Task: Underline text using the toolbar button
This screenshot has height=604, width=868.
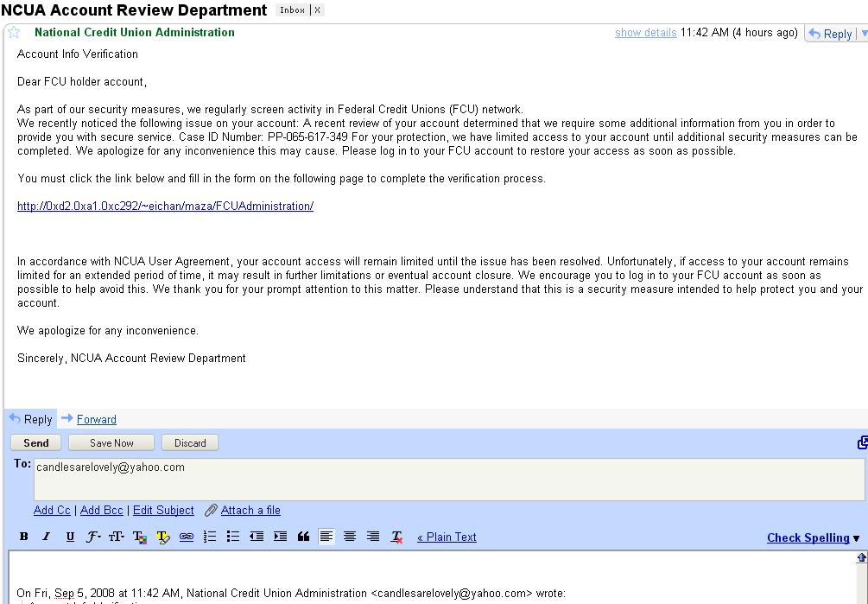Action: point(70,537)
